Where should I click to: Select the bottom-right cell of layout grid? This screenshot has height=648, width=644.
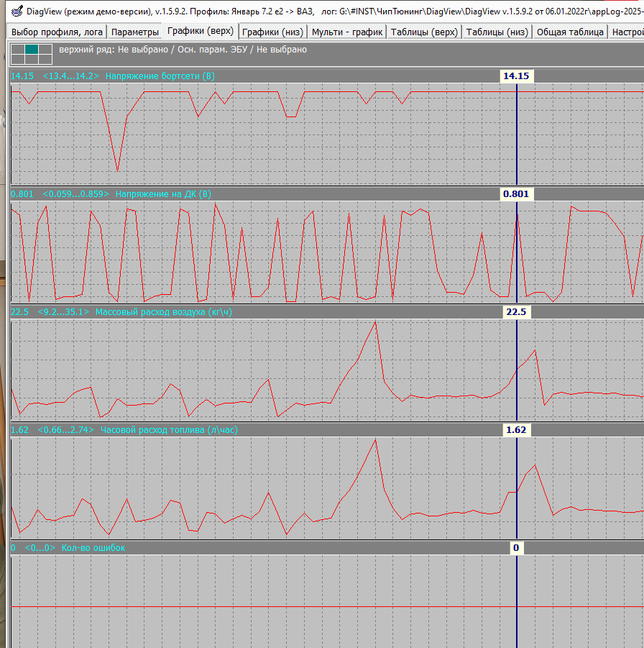pos(45,60)
